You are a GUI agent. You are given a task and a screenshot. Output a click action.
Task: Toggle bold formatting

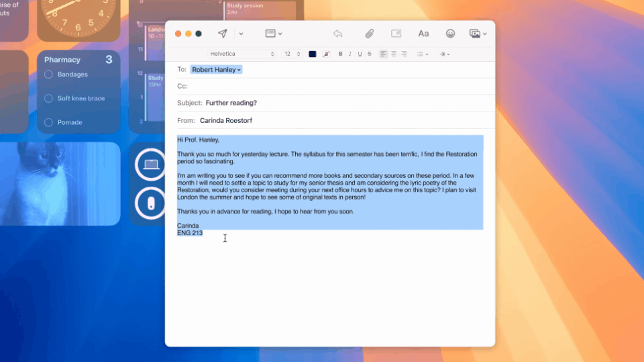click(x=340, y=54)
